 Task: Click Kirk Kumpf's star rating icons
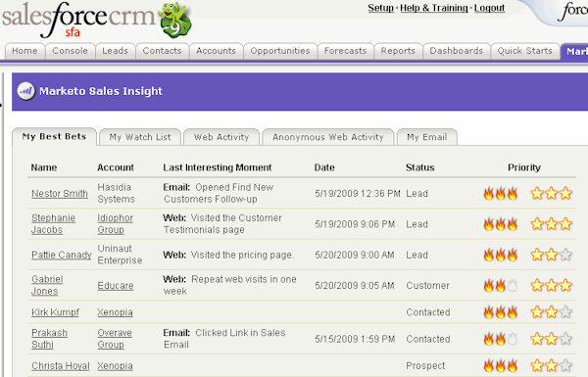[x=551, y=312]
